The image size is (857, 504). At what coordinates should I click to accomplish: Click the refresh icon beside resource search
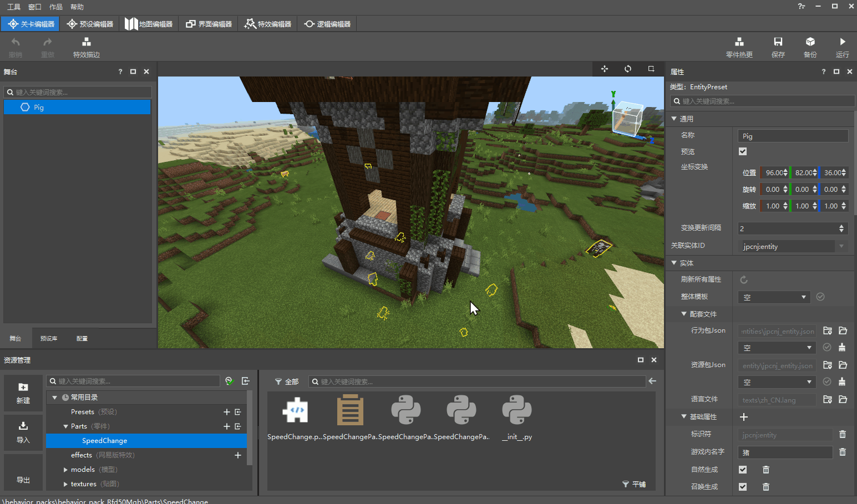point(230,381)
